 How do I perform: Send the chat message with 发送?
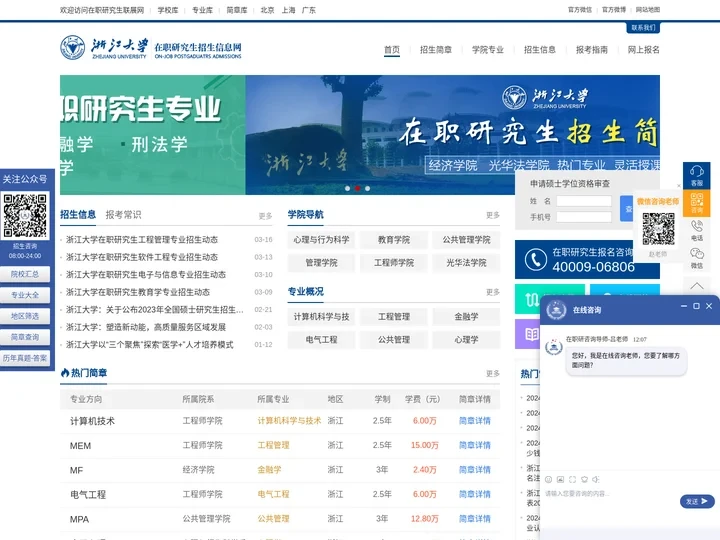(x=697, y=501)
